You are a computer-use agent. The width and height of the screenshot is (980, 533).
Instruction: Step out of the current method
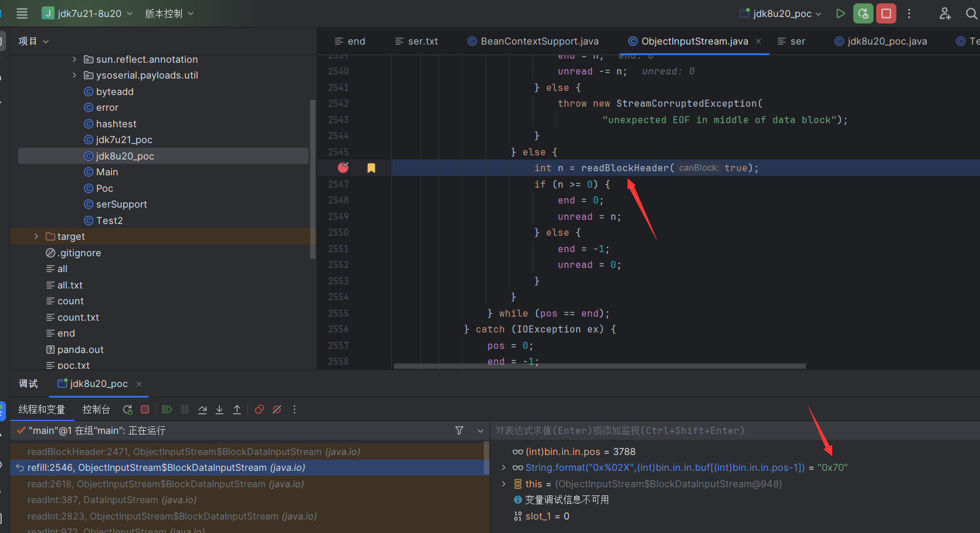[x=237, y=409]
